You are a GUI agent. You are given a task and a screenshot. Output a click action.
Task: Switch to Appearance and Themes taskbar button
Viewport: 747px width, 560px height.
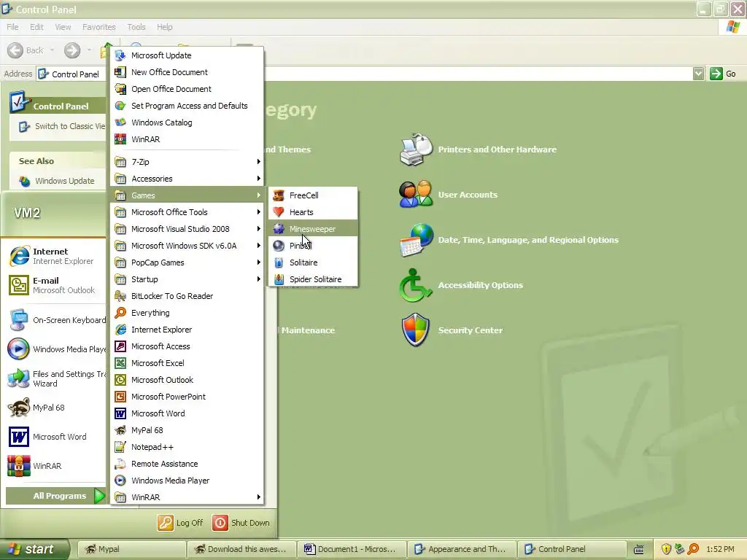coord(462,549)
